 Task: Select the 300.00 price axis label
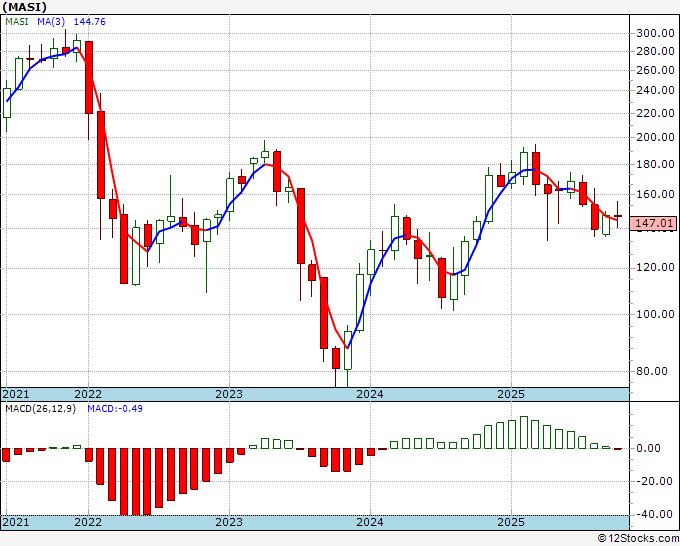pos(655,33)
